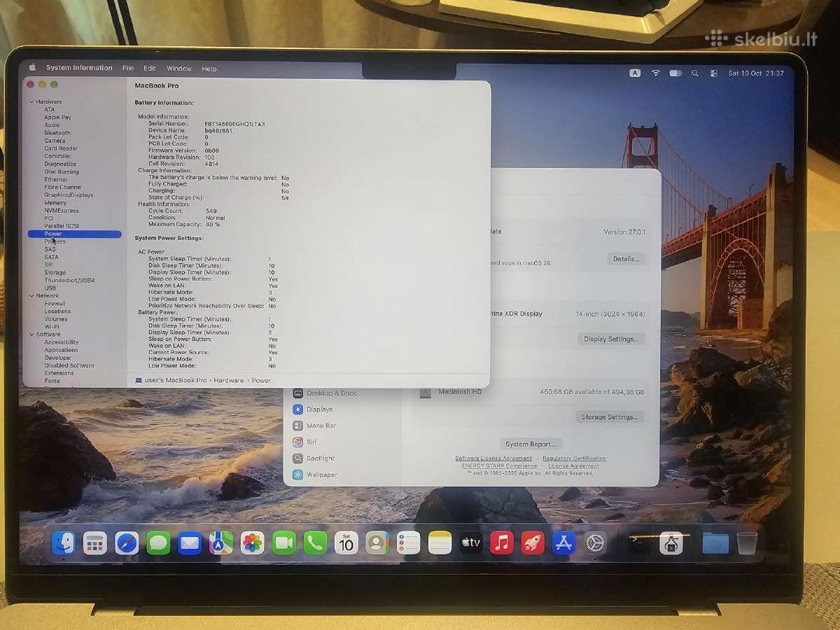Select Thunderbolt/USB4 in sidebar
The width and height of the screenshot is (840, 630).
coord(69,281)
